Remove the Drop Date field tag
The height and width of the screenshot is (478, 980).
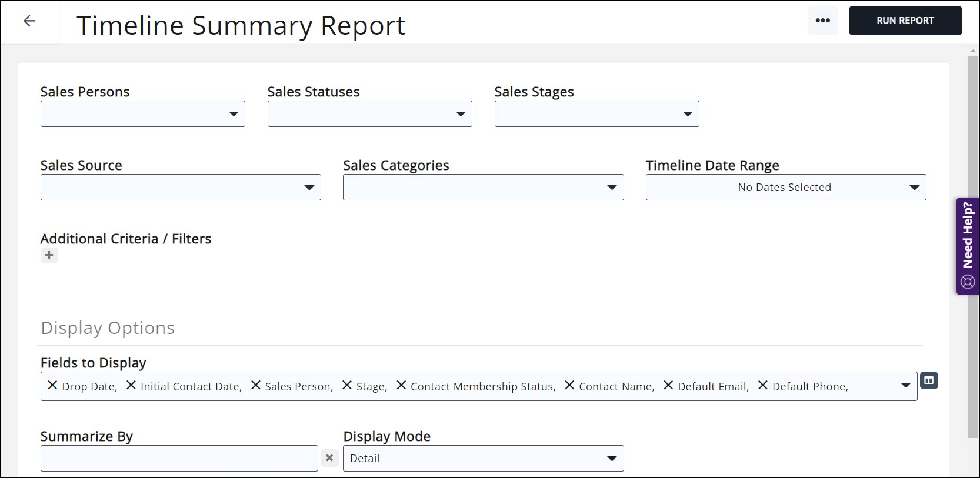point(52,386)
